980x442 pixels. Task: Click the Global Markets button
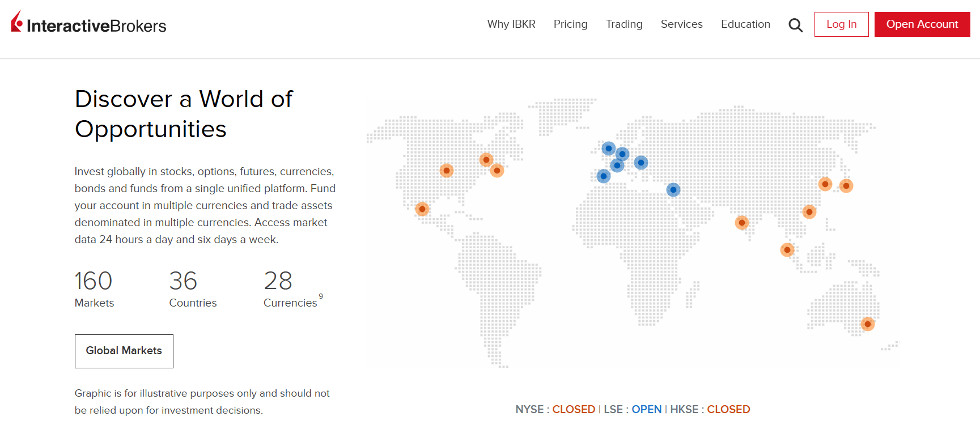pos(124,351)
